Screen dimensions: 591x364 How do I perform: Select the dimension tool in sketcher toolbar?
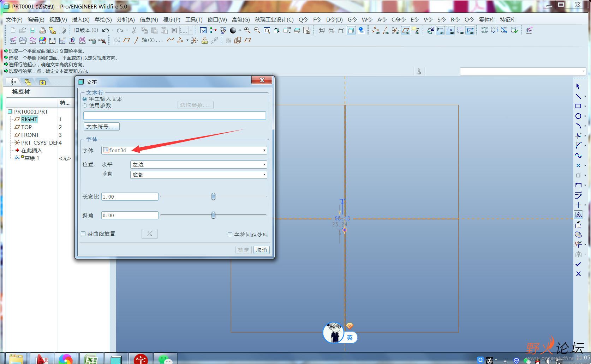click(x=578, y=185)
